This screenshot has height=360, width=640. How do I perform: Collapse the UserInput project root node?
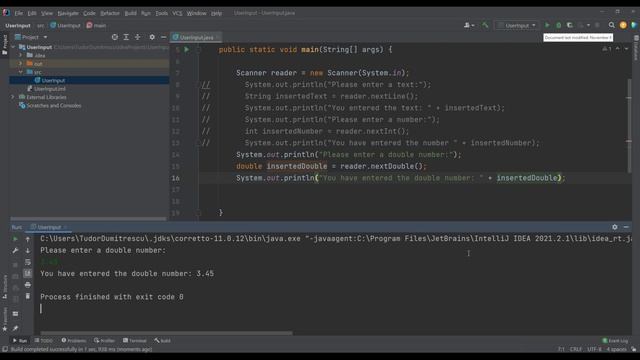(x=13, y=47)
